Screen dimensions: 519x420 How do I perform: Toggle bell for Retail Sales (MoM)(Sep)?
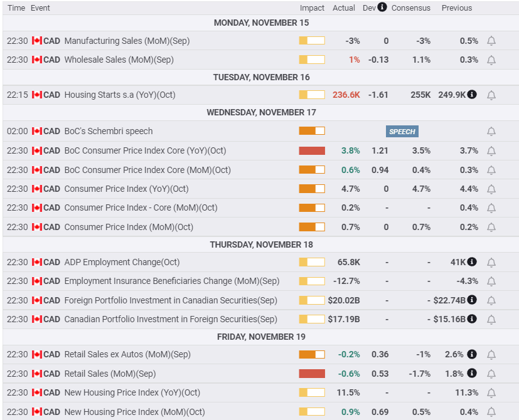coord(491,374)
